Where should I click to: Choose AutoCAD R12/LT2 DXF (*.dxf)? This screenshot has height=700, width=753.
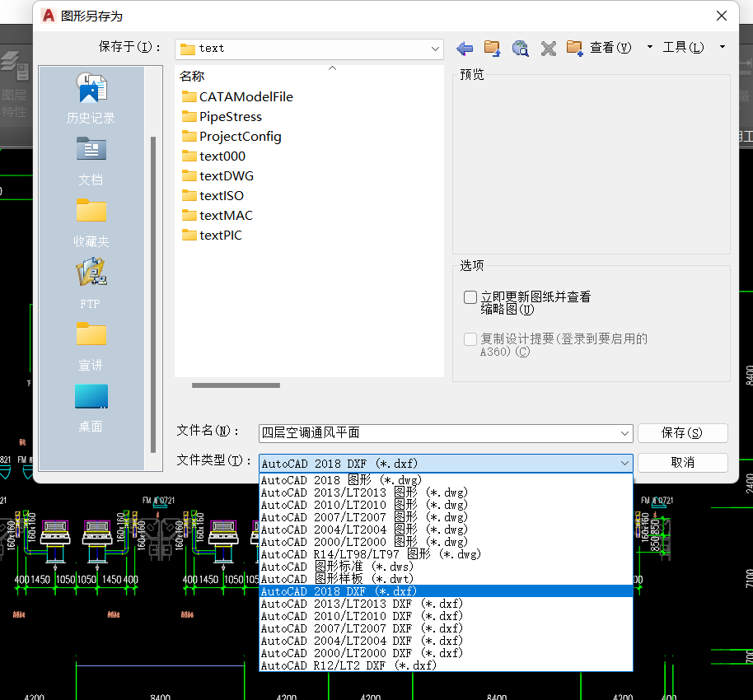(447, 665)
